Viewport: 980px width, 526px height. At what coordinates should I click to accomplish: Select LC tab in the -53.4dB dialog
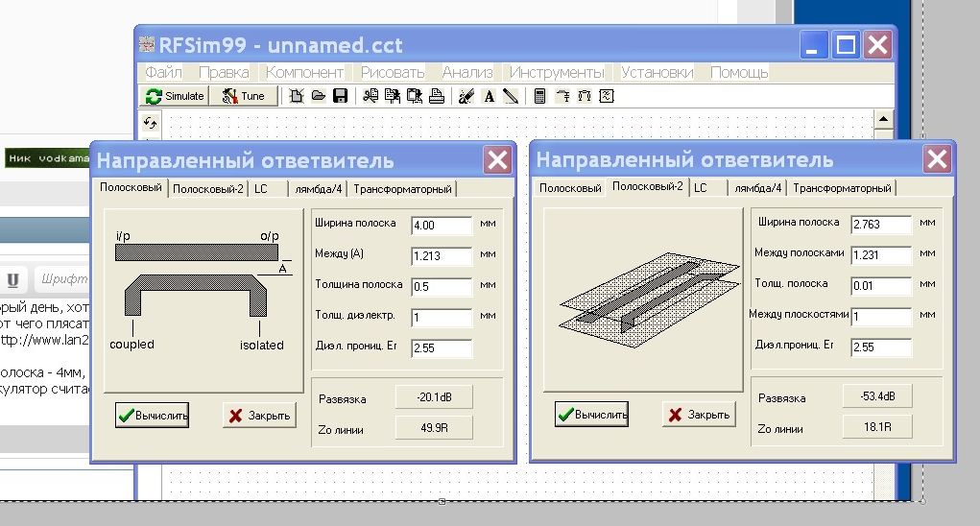pos(708,188)
